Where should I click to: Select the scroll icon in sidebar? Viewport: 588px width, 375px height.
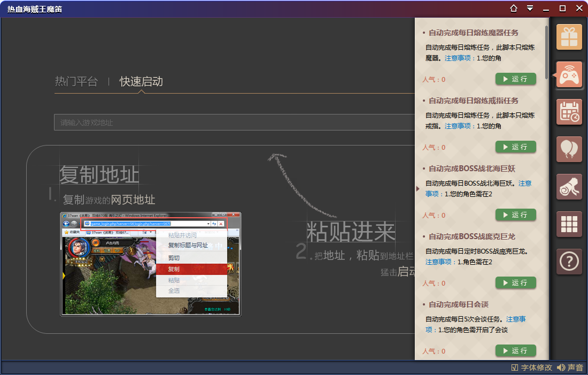[569, 187]
